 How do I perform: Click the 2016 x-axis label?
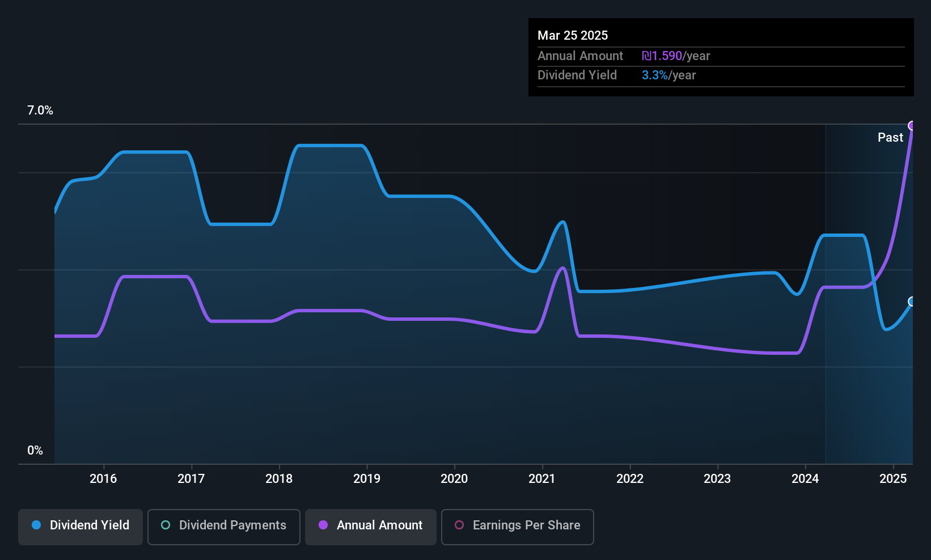tap(103, 478)
